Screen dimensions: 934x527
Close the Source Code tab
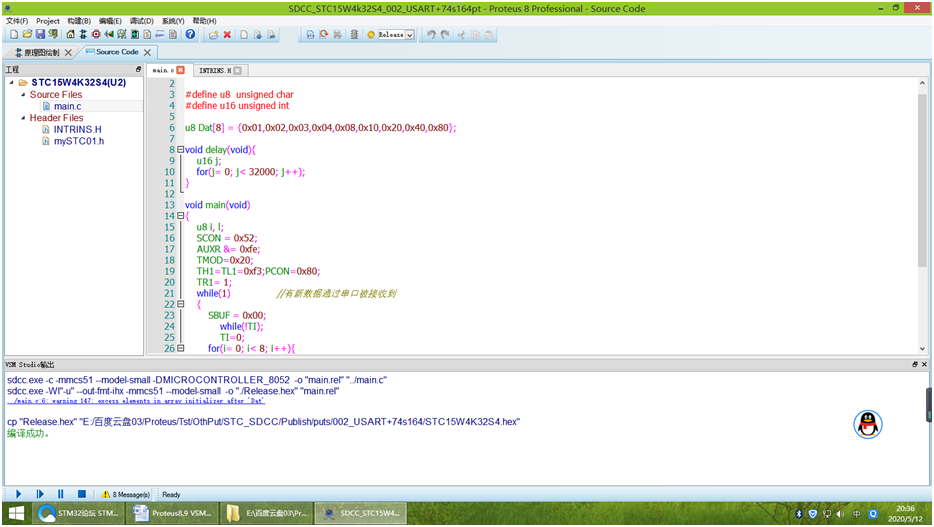pyautogui.click(x=148, y=53)
